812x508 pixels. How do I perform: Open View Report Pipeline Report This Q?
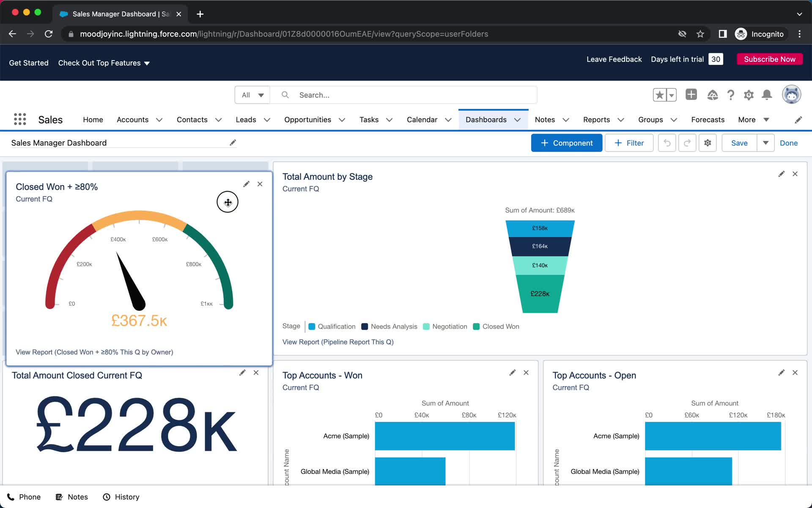click(338, 342)
